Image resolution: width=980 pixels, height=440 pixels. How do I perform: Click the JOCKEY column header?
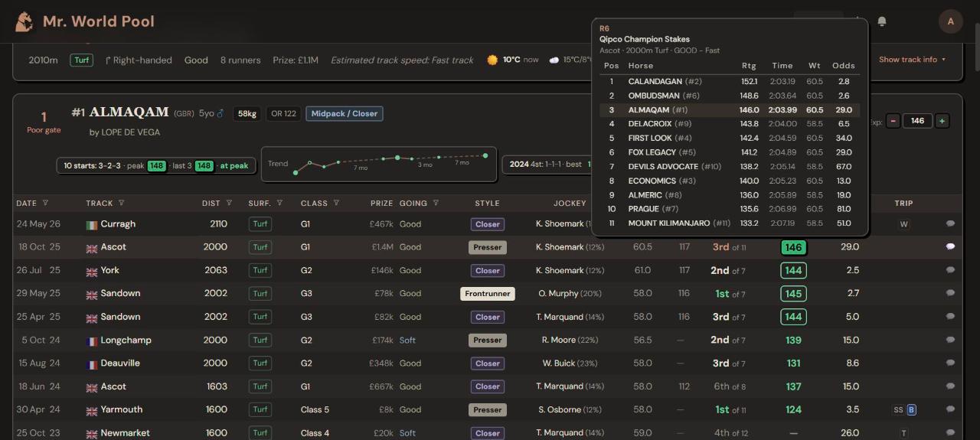point(570,204)
